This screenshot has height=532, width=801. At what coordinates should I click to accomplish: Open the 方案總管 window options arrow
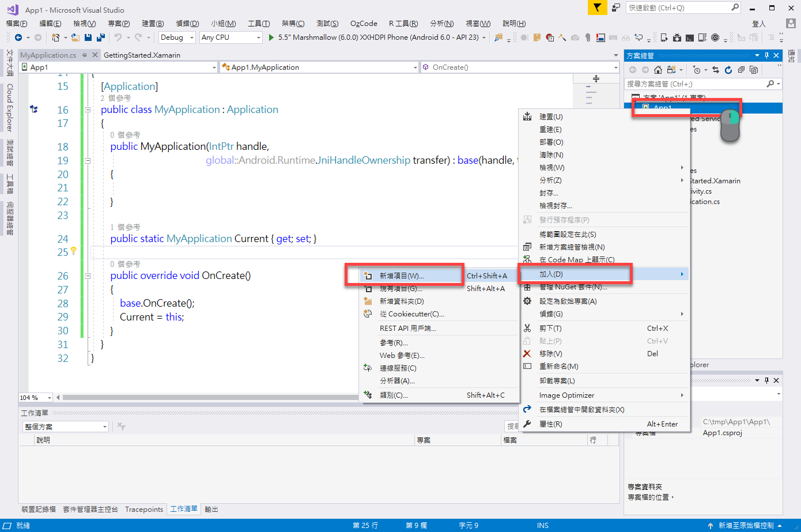757,55
